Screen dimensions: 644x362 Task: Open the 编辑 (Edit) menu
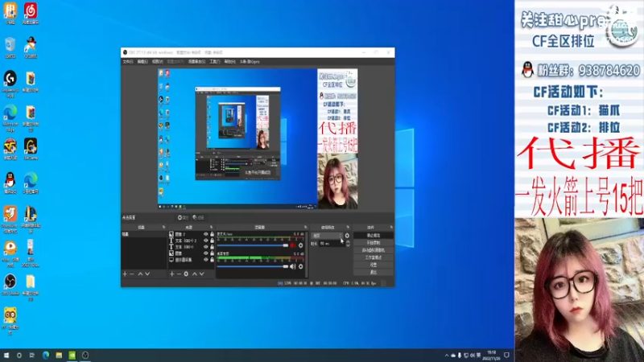142,62
